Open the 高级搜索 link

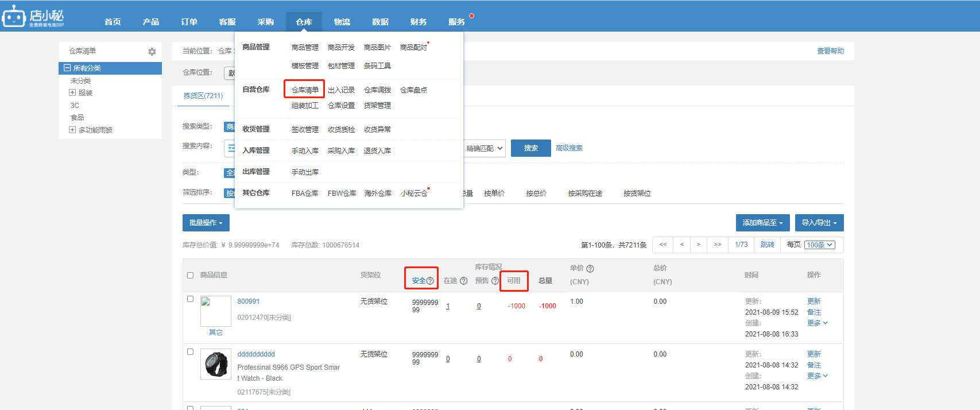[569, 148]
